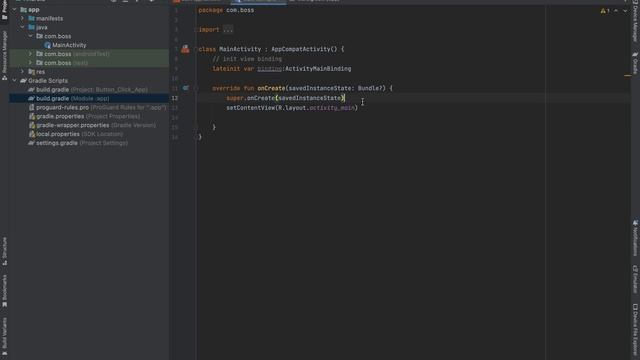Open MainActivity in the project tree
Screen dimensions: 640x360
click(x=69, y=45)
